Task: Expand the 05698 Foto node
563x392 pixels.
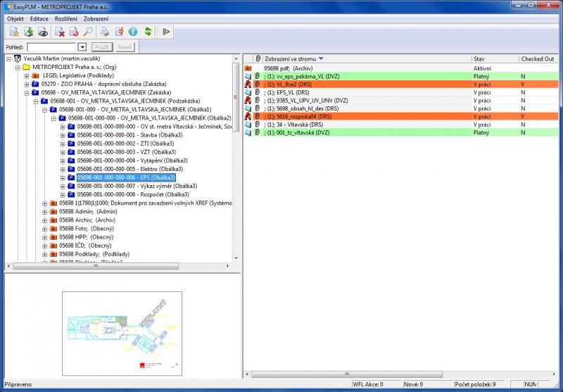Action: point(44,229)
